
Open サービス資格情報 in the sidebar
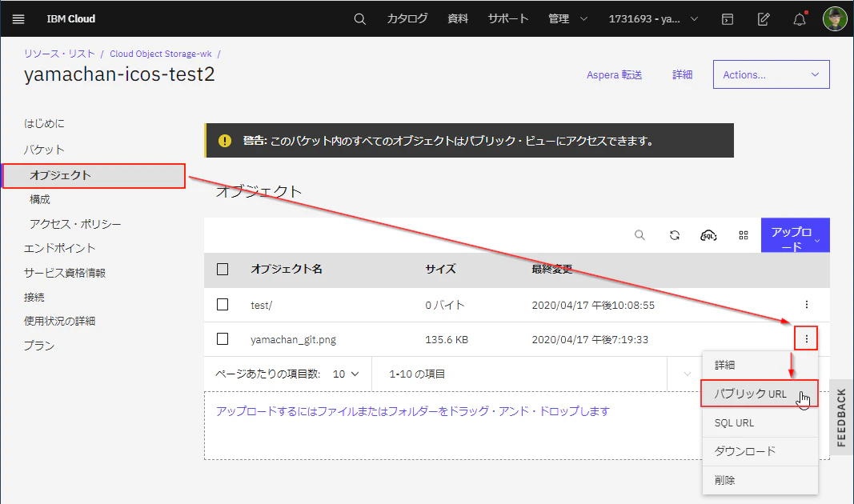(x=65, y=273)
